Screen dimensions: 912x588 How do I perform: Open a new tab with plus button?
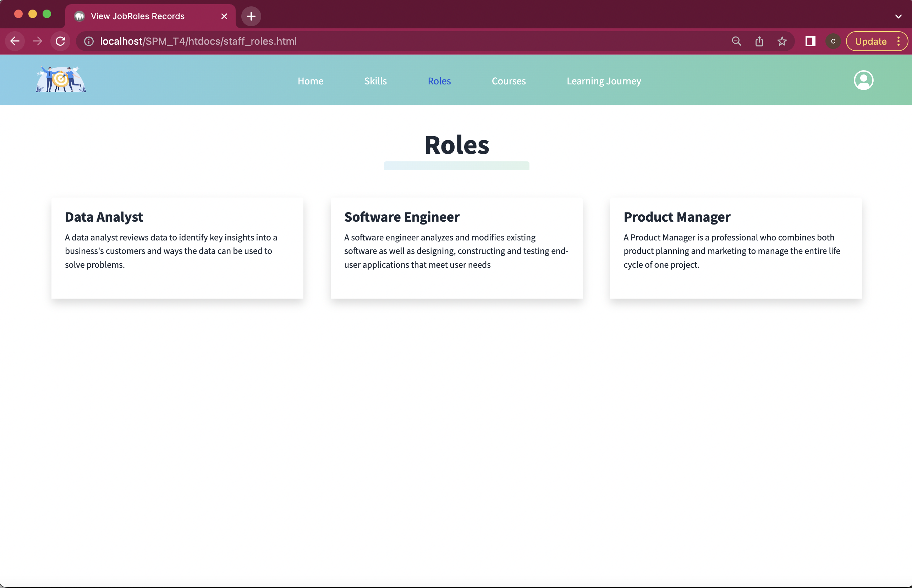(251, 16)
